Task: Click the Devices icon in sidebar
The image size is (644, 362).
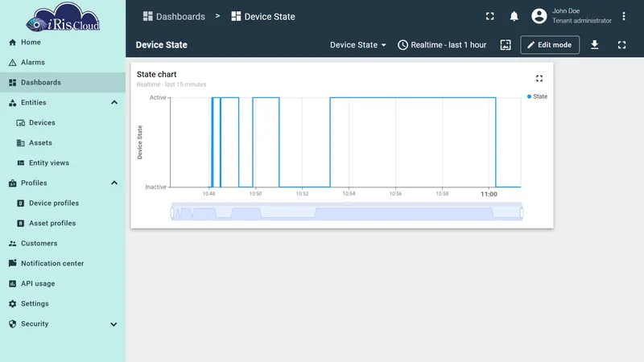Action: [x=21, y=123]
